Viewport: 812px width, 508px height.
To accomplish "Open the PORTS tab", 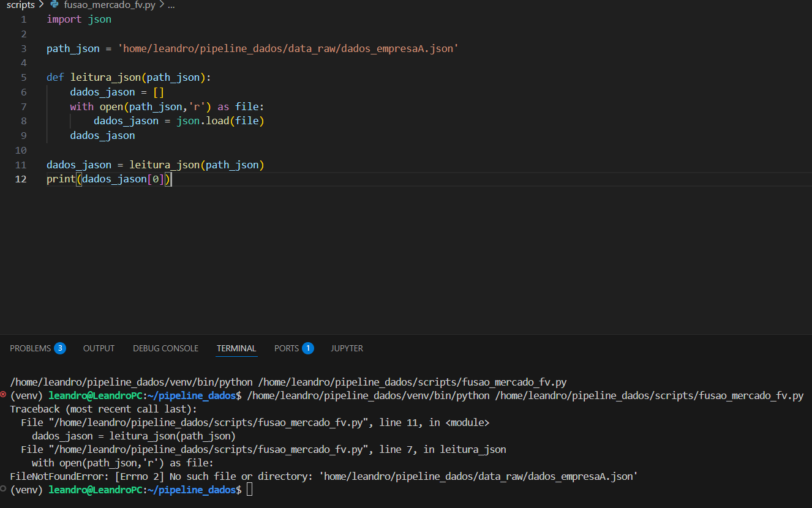I will [287, 348].
